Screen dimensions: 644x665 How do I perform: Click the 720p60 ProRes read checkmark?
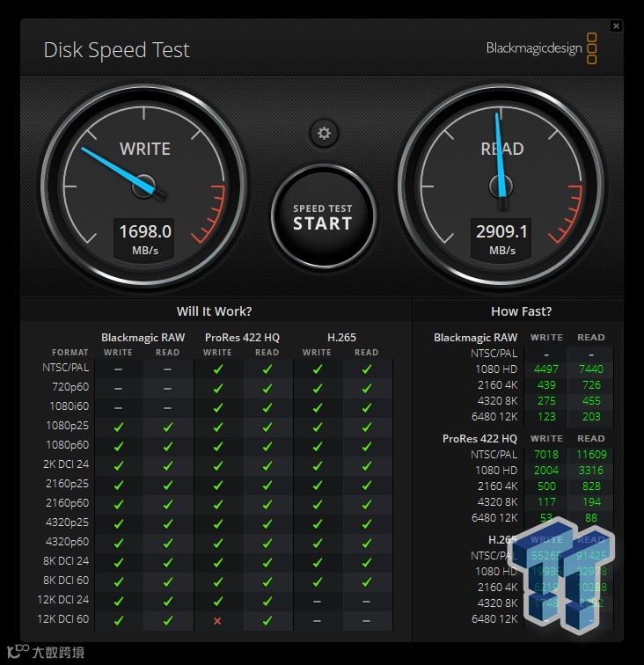(267, 389)
